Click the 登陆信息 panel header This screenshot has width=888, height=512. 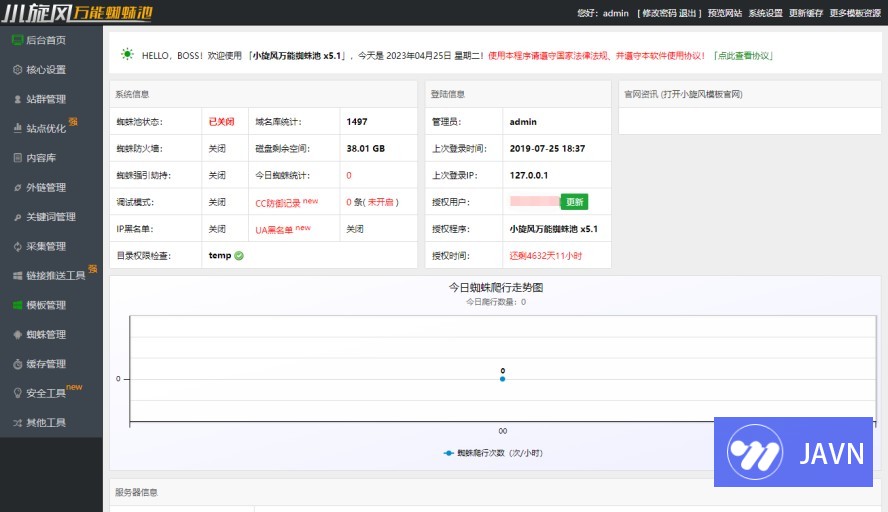[447, 94]
